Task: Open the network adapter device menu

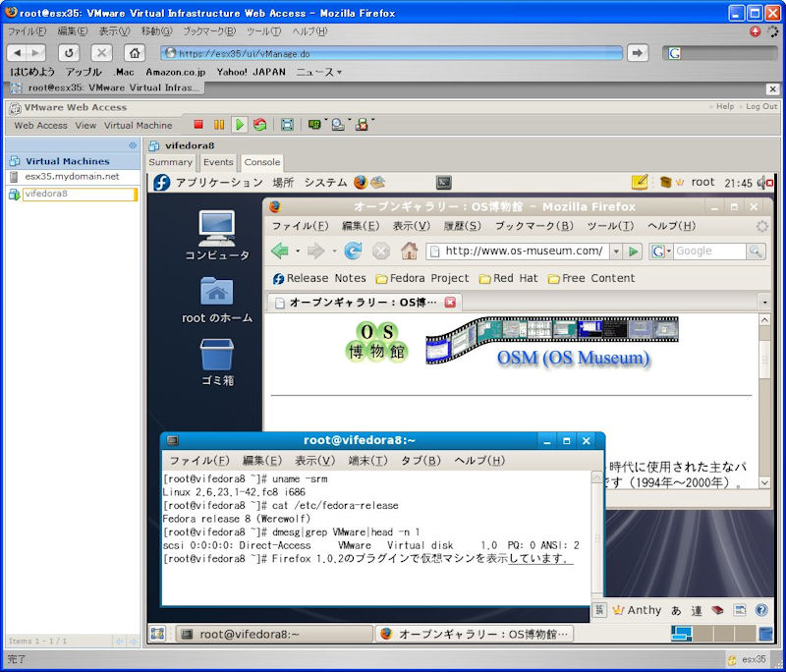Action: (316, 125)
